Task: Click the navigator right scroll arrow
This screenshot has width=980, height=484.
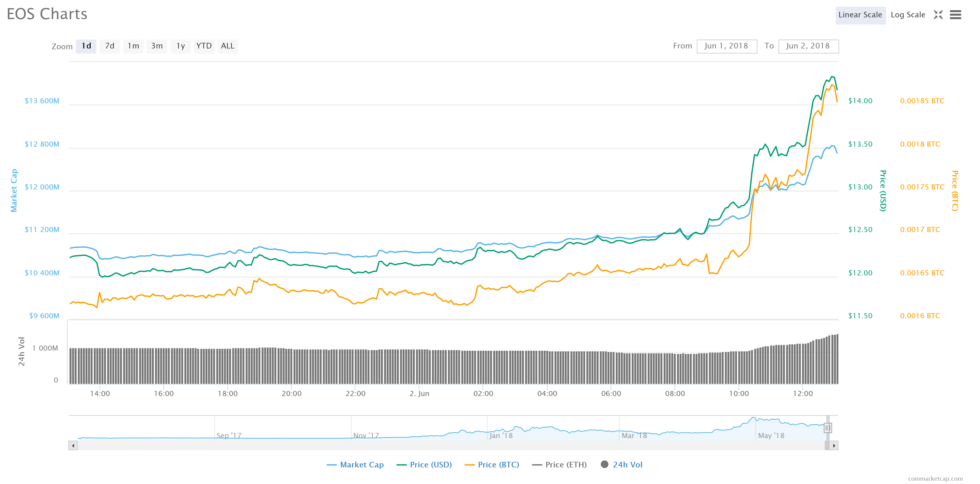Action: click(x=834, y=445)
